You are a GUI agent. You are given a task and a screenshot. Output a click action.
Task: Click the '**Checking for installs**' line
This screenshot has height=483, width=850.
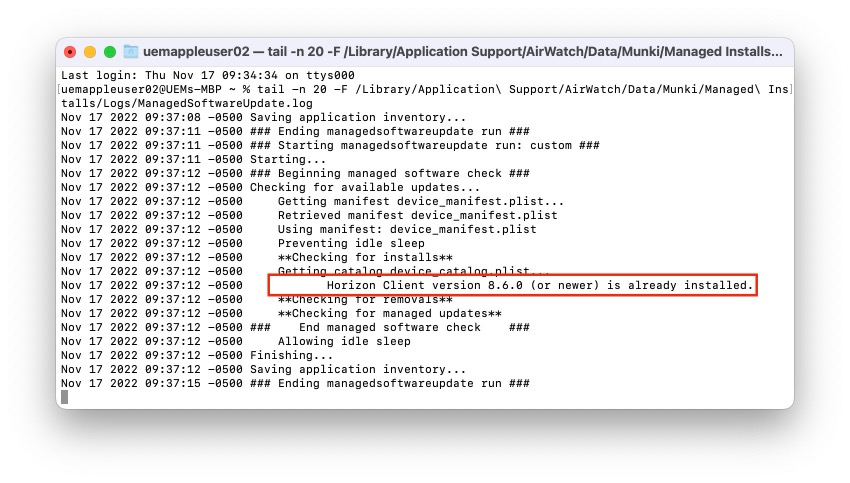pyautogui.click(x=365, y=257)
